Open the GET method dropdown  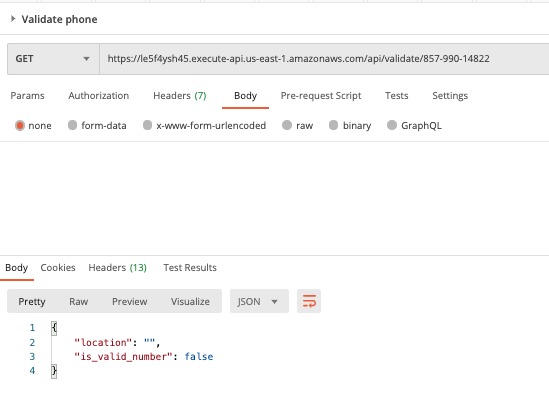point(53,59)
